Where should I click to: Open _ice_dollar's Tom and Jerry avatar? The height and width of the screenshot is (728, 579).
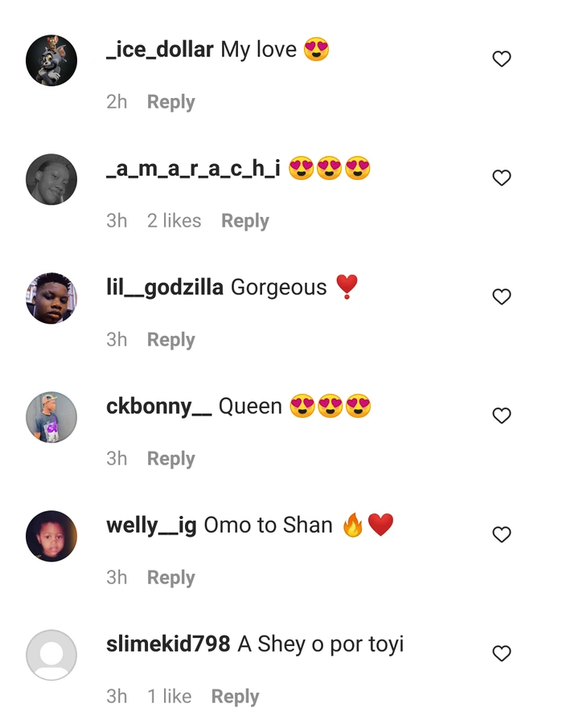(51, 60)
